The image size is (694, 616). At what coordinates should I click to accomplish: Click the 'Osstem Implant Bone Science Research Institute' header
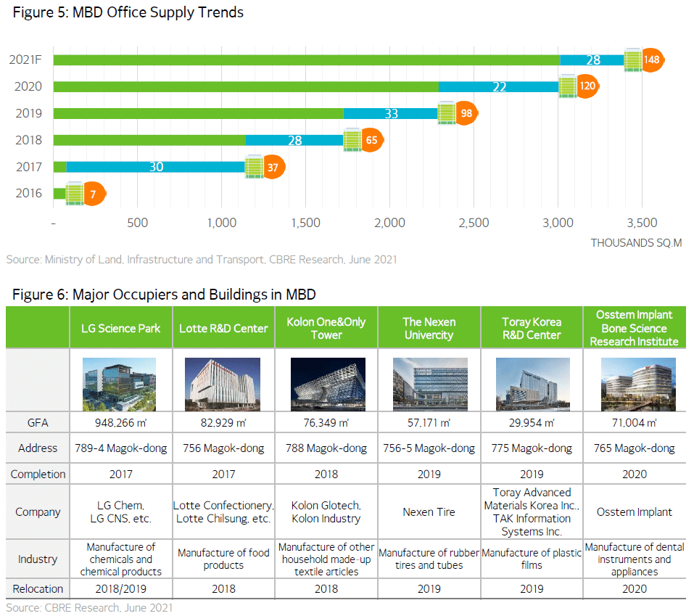click(x=635, y=328)
